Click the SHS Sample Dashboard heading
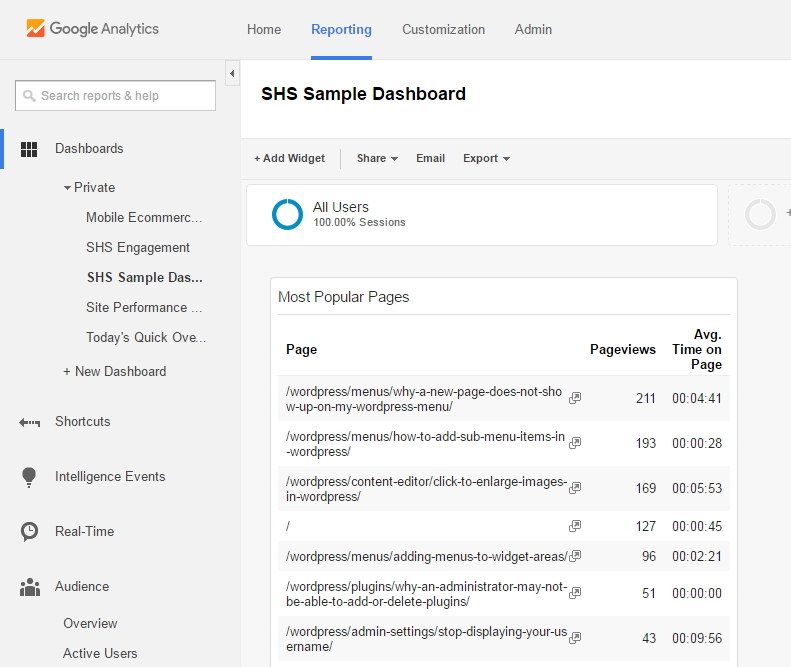 (363, 94)
